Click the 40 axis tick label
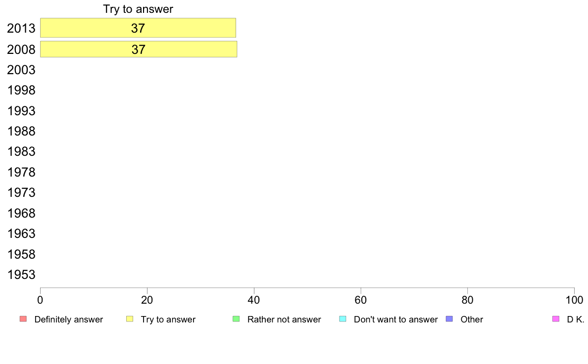 point(254,300)
